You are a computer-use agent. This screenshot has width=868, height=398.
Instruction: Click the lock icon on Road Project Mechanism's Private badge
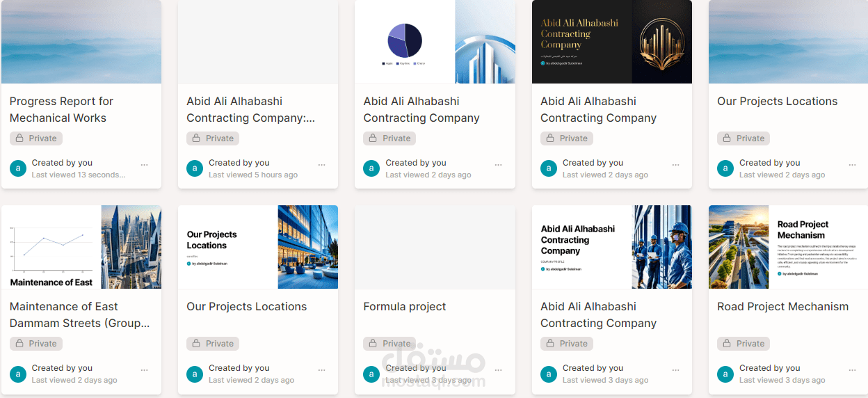[x=727, y=344]
